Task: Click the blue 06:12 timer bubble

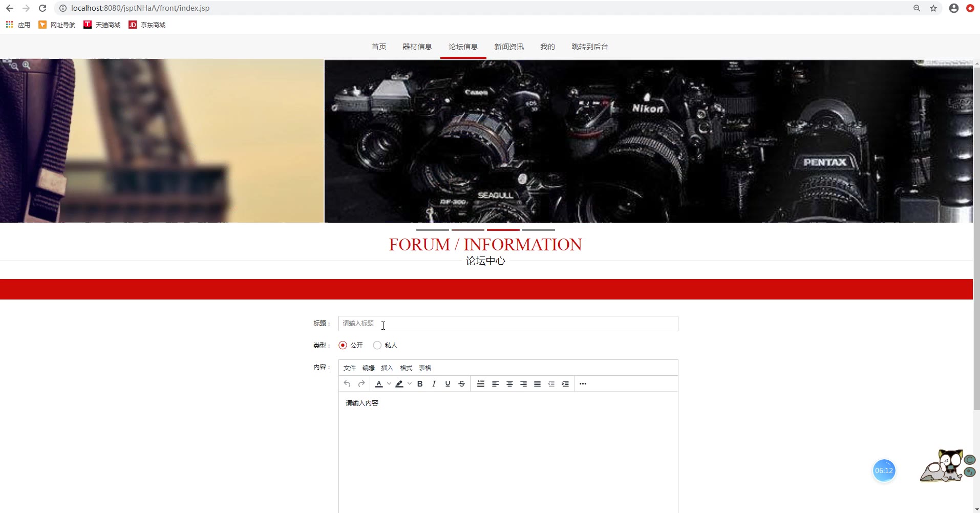Action: coord(884,471)
